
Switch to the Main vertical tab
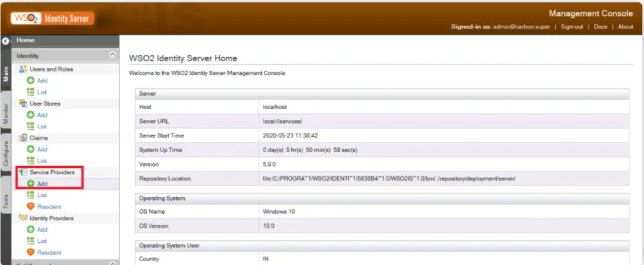(x=6, y=74)
